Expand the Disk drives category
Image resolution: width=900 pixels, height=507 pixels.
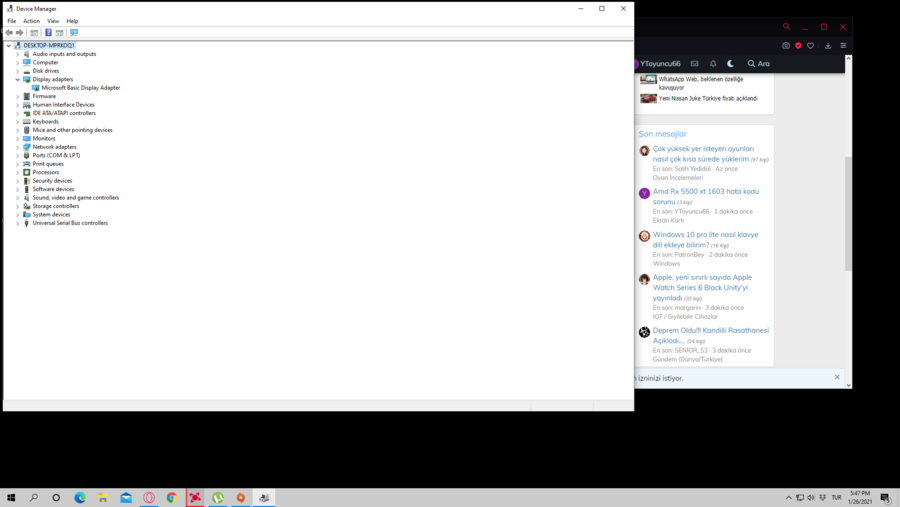click(17, 71)
